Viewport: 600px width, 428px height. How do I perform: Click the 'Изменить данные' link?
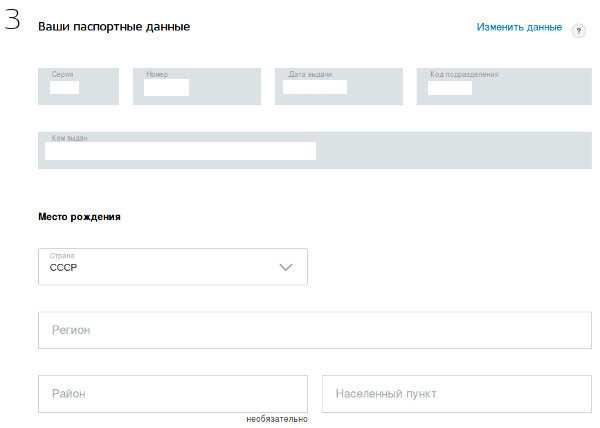click(519, 27)
